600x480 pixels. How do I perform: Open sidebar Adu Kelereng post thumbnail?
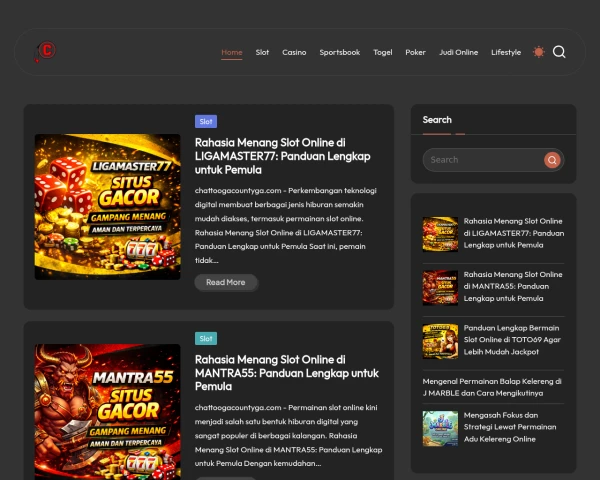click(440, 428)
